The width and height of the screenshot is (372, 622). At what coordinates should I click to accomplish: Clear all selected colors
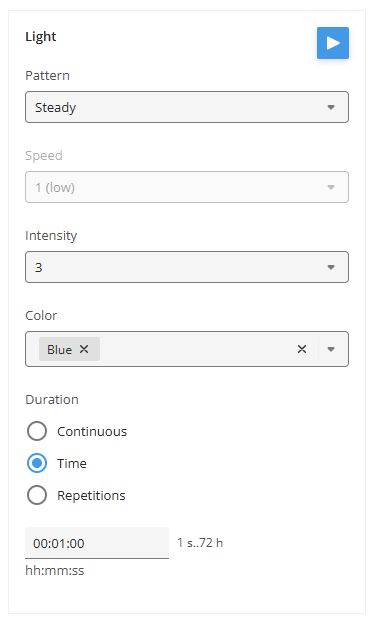click(x=302, y=349)
